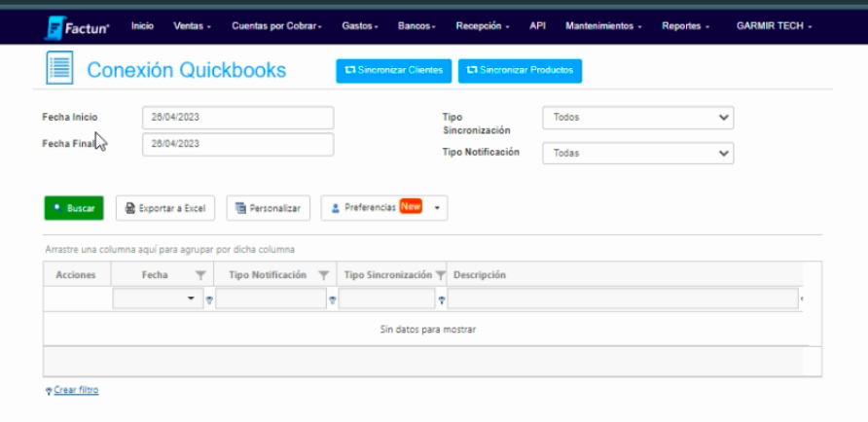Click the Tipo Notificación column funnel icon
The height and width of the screenshot is (422, 868).
(324, 275)
